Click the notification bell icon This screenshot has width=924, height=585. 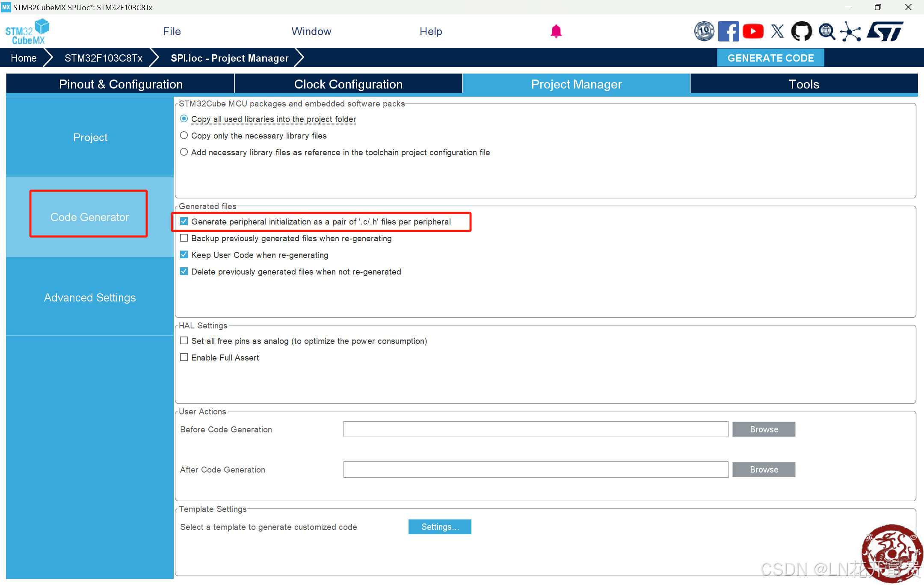(x=556, y=31)
